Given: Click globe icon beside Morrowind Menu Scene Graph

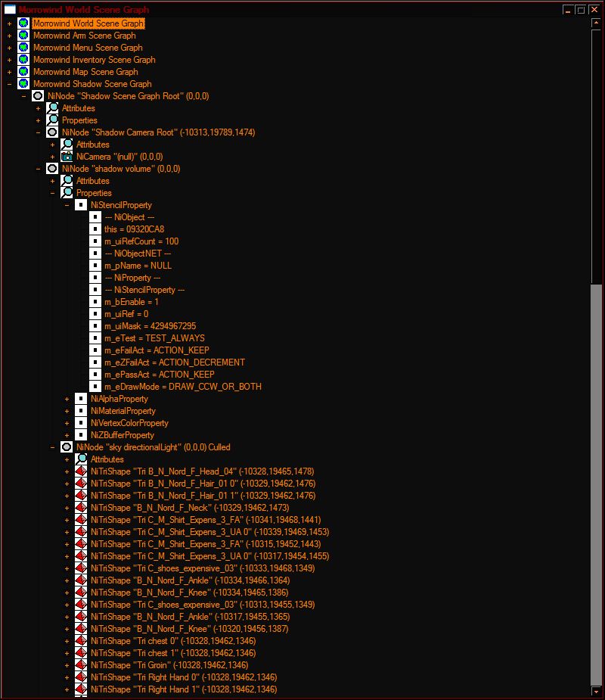Looking at the screenshot, I should pyautogui.click(x=23, y=48).
